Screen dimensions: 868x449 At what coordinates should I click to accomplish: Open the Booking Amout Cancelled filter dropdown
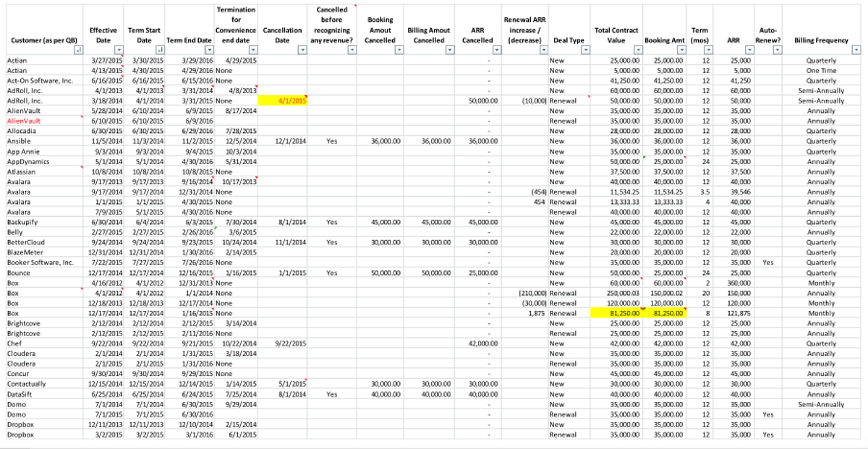[x=400, y=50]
